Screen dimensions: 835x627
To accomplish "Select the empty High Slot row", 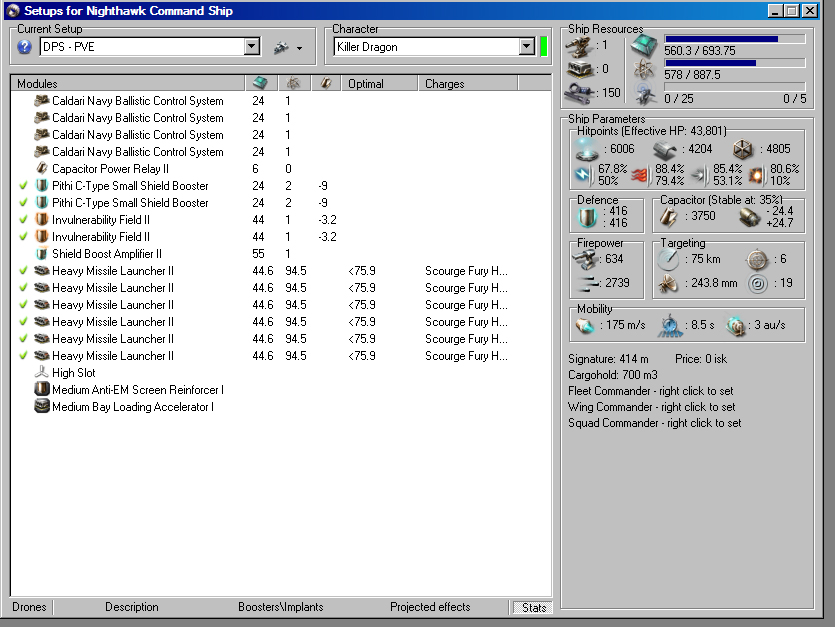I will pyautogui.click(x=281, y=373).
